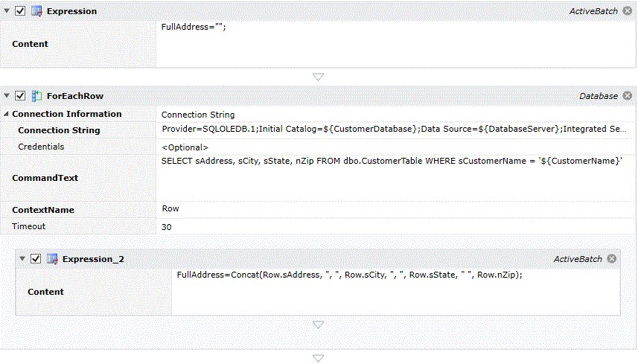
Task: Collapse the Expression_2 step
Action: [x=22, y=259]
